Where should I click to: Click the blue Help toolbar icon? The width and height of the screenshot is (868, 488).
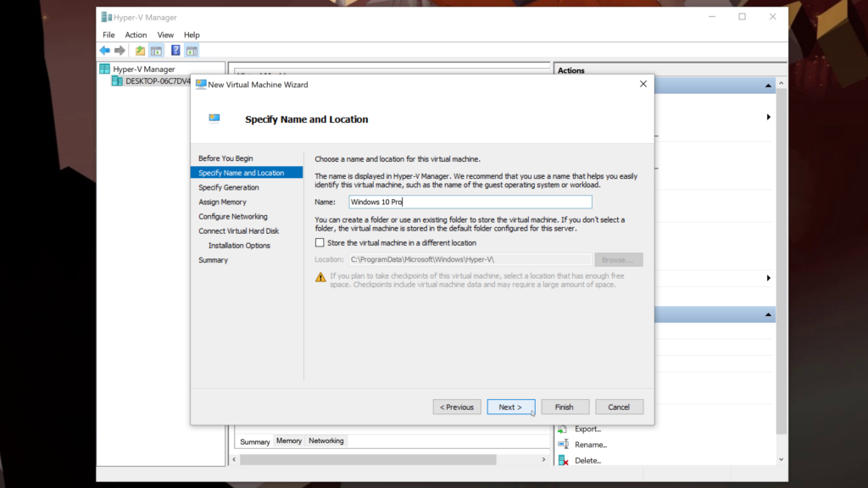point(175,51)
